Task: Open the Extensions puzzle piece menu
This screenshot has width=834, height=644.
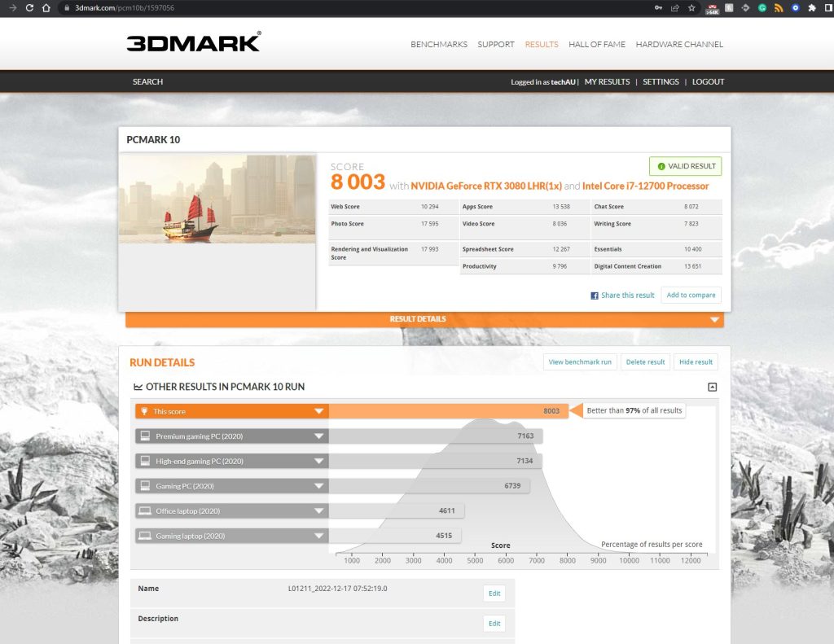Action: tap(812, 8)
